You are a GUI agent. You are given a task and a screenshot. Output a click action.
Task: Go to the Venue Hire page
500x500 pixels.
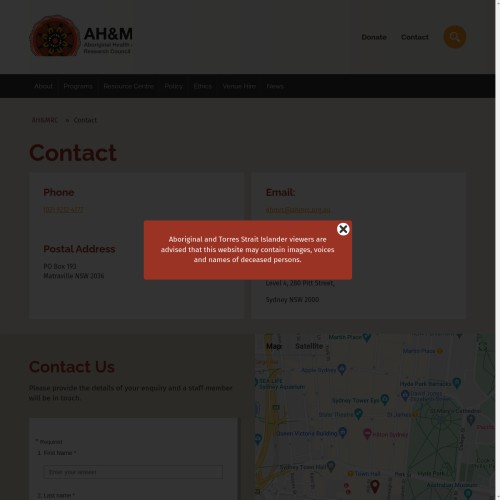tap(239, 86)
